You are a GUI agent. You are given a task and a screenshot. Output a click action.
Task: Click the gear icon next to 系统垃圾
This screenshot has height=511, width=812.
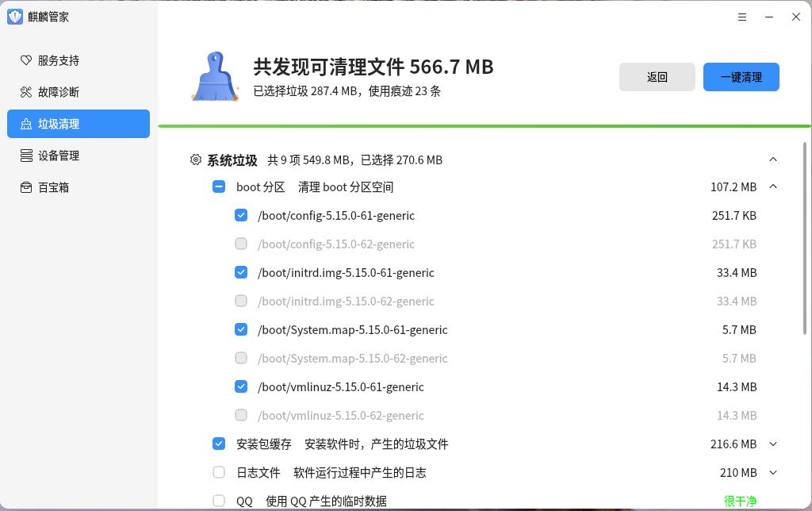click(x=196, y=159)
